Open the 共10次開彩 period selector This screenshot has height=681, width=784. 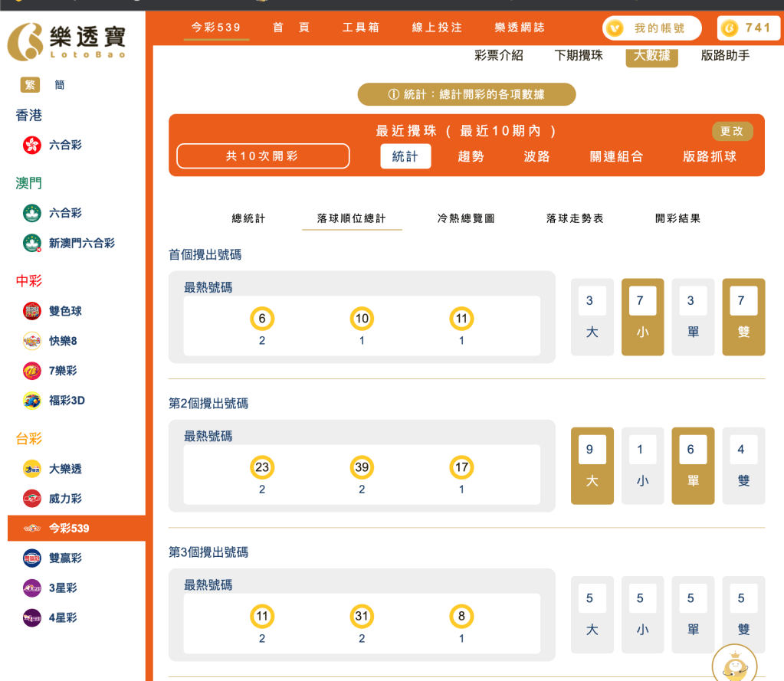tap(262, 156)
